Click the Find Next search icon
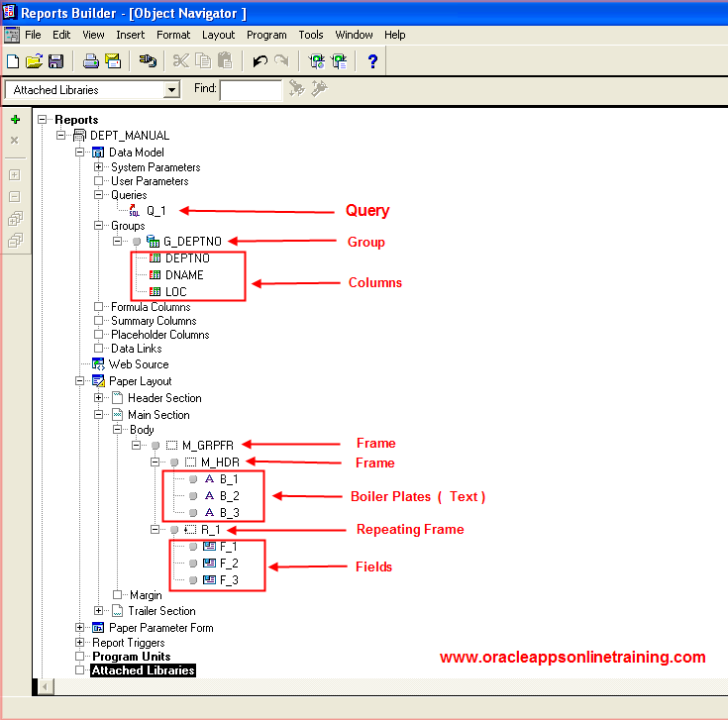This screenshot has width=728, height=720. 297,88
